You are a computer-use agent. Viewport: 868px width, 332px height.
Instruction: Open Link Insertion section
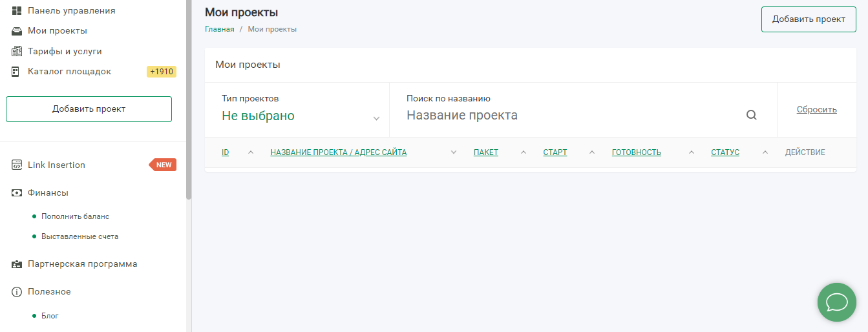click(56, 165)
